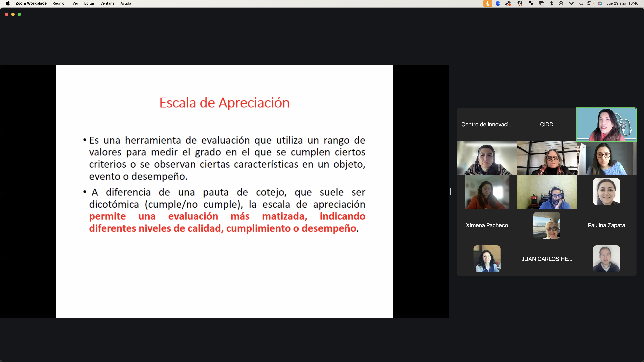The width and height of the screenshot is (644, 362).
Task: Select the active speaker video with green border
Action: click(x=606, y=124)
